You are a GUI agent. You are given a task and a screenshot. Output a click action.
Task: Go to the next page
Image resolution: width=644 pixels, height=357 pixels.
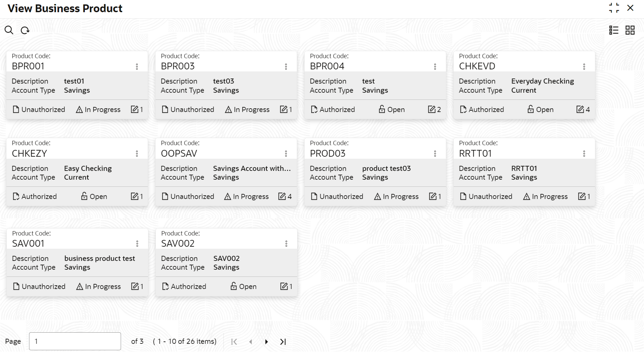point(266,342)
